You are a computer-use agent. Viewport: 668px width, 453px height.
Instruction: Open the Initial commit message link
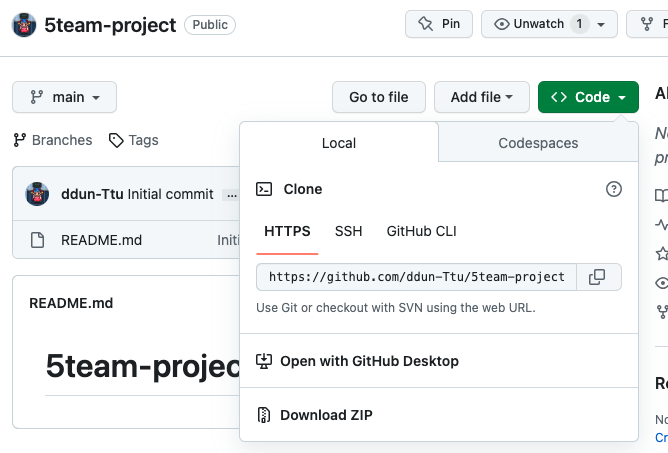click(170, 194)
